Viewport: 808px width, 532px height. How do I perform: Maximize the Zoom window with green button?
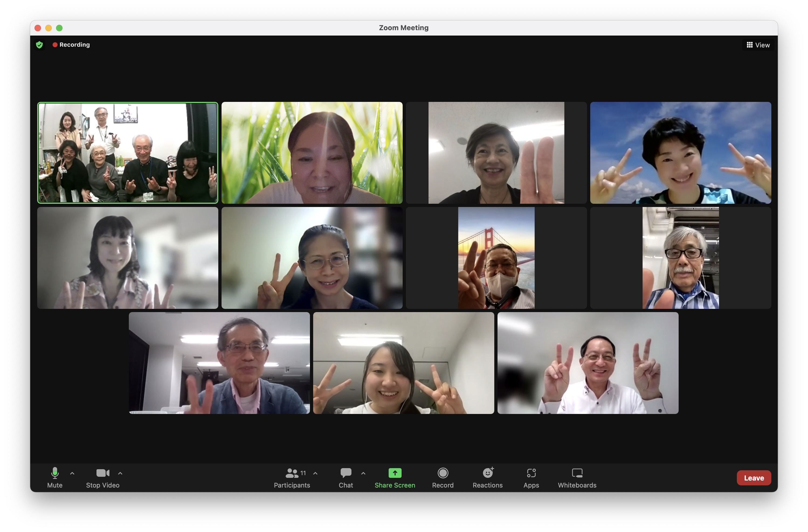(x=59, y=28)
